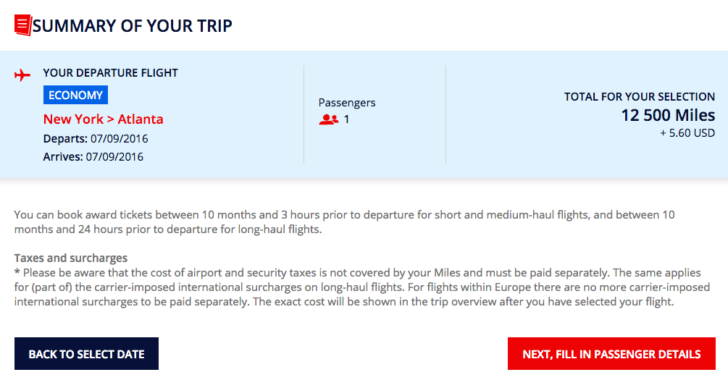Click the passenger count number 1

[346, 119]
